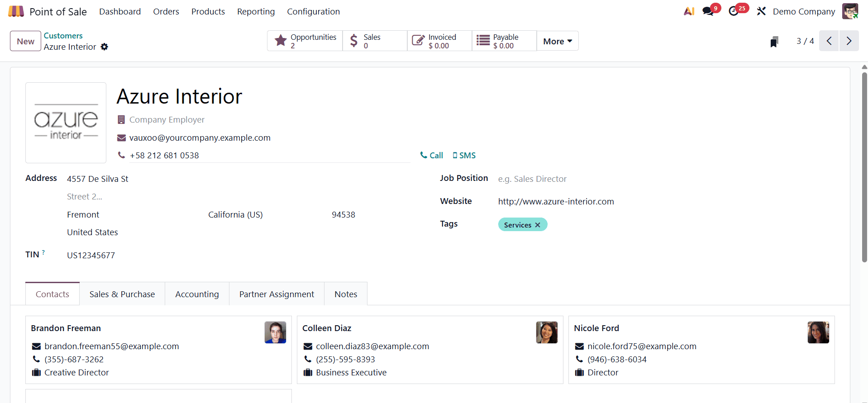Click the TIN help question mark

[x=43, y=252]
